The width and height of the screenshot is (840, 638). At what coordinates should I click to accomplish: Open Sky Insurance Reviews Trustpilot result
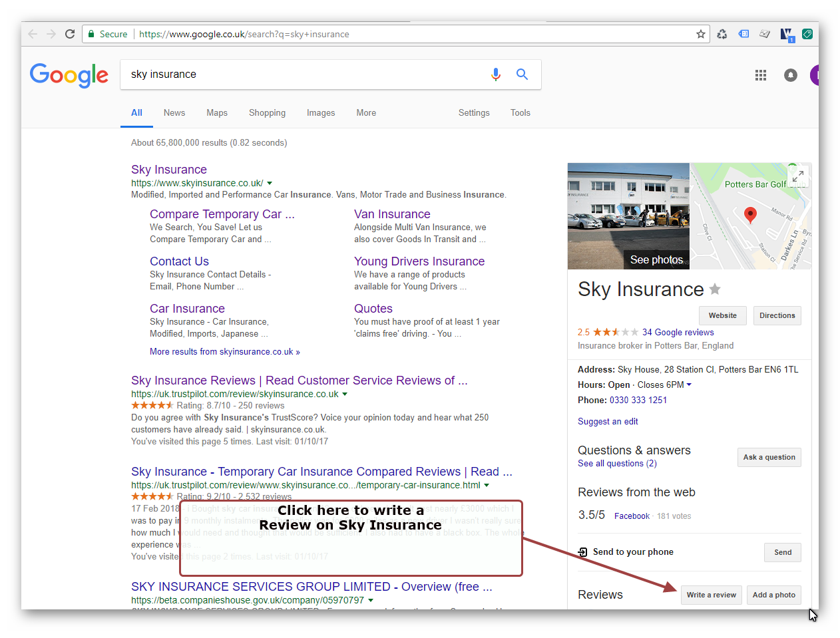[x=300, y=381]
